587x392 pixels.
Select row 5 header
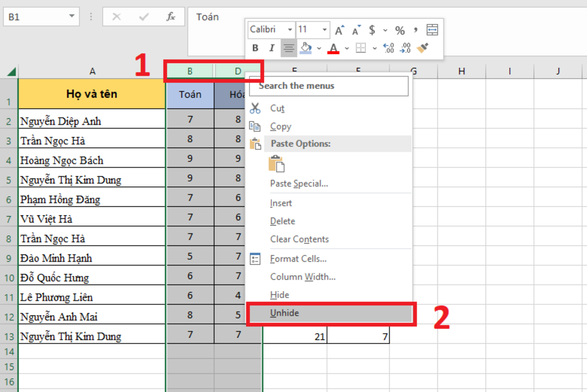tap(8, 178)
